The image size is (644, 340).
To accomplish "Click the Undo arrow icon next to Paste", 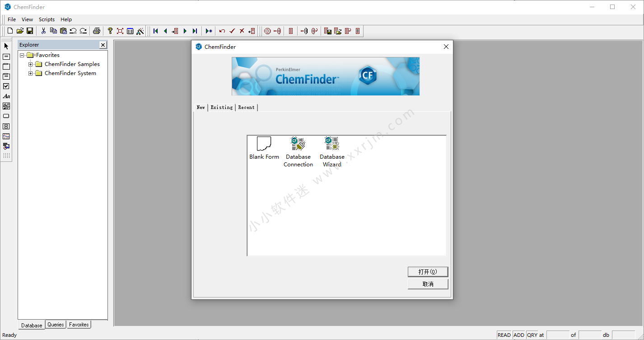I will click(73, 31).
